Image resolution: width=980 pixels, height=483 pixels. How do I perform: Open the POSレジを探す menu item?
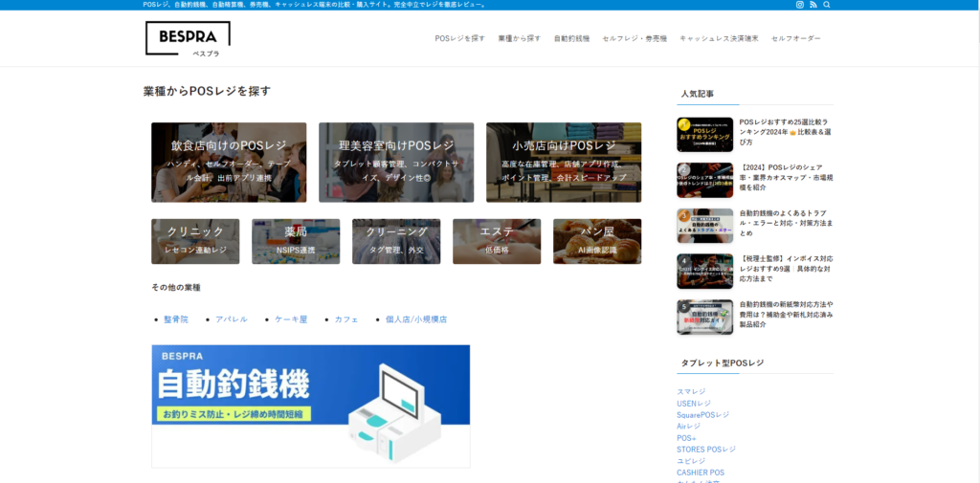point(460,38)
